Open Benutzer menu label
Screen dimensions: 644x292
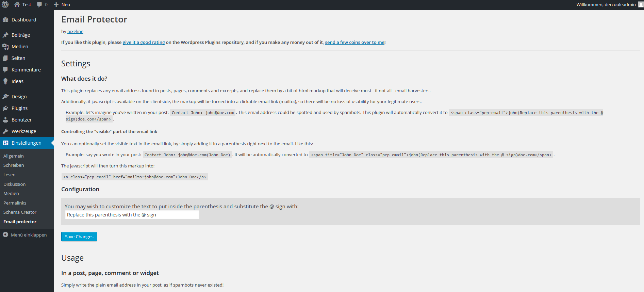point(21,120)
